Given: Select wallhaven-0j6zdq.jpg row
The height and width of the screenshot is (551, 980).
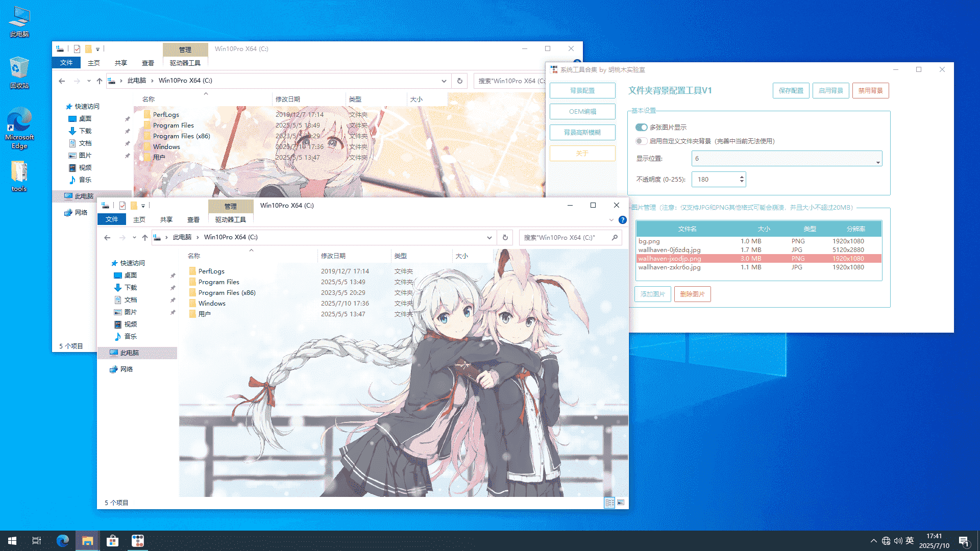Looking at the screenshot, I should [x=759, y=250].
